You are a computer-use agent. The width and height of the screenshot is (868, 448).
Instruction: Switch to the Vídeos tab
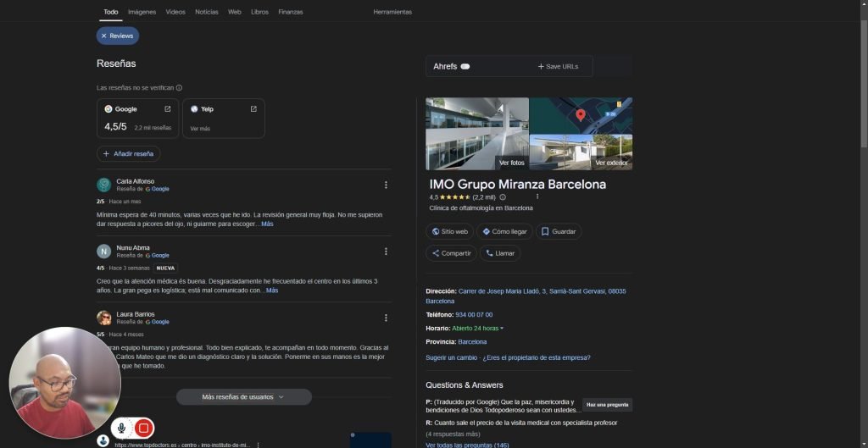pos(175,12)
